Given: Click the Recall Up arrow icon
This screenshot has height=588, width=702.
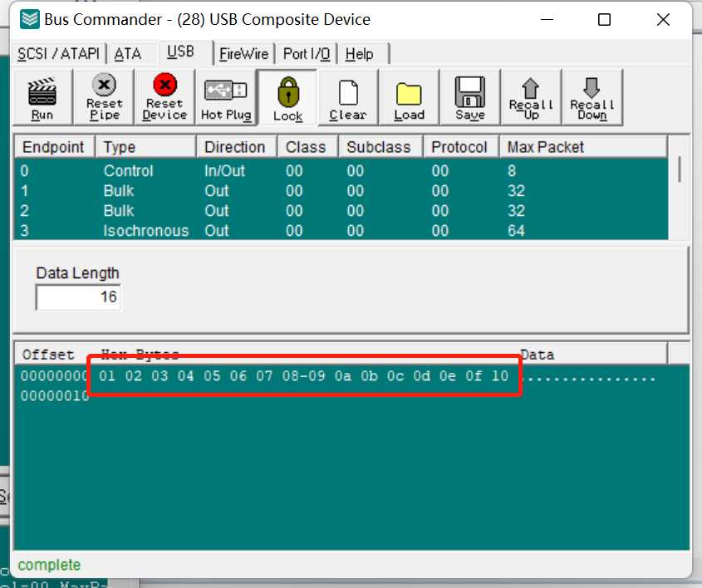Looking at the screenshot, I should [x=531, y=97].
